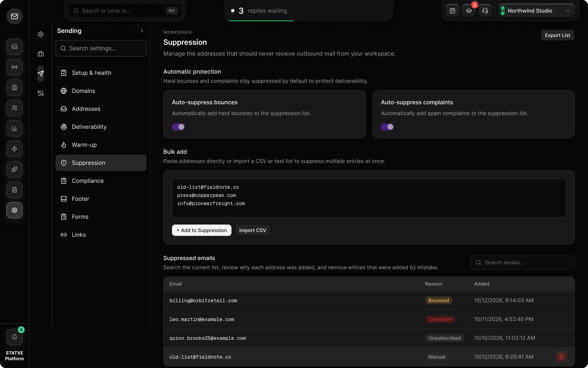Open the mail logo icon
This screenshot has height=368, width=588.
pyautogui.click(x=14, y=16)
